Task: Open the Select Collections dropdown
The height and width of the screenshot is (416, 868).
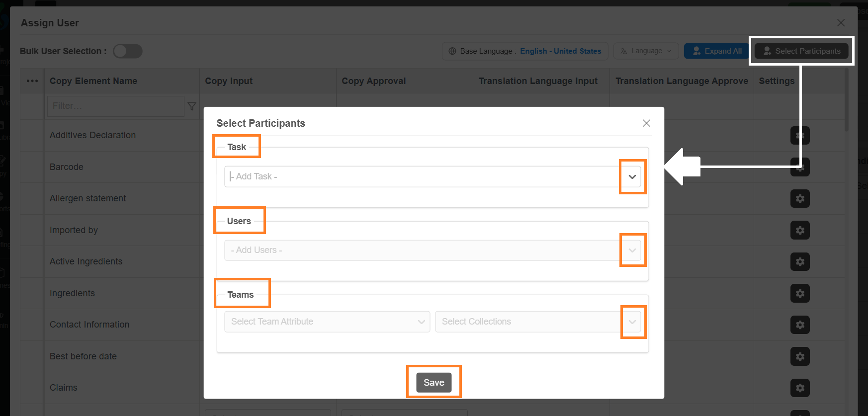Action: pos(538,322)
